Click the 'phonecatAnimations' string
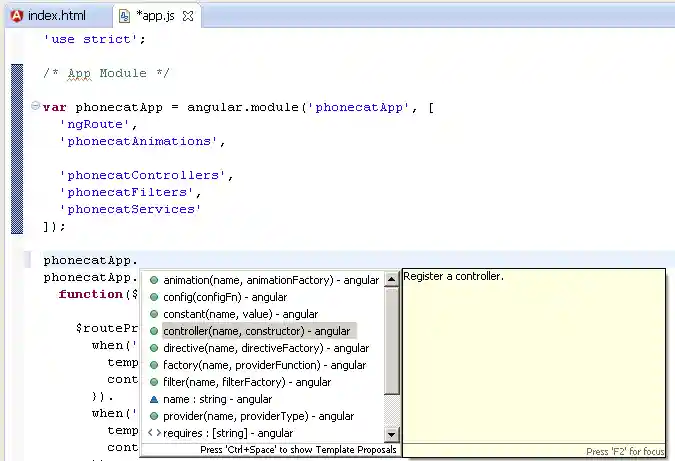Screen dimensions: 675x461 pyautogui.click(x=138, y=141)
